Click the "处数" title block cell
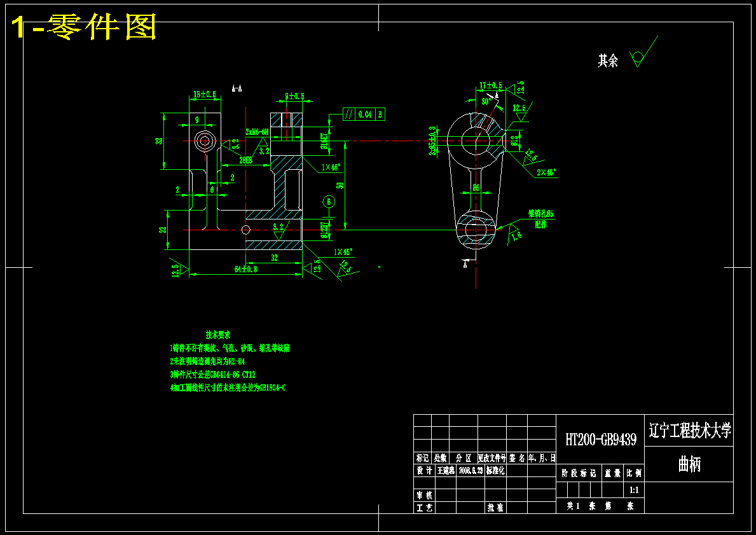The height and width of the screenshot is (535, 756). tap(440, 458)
